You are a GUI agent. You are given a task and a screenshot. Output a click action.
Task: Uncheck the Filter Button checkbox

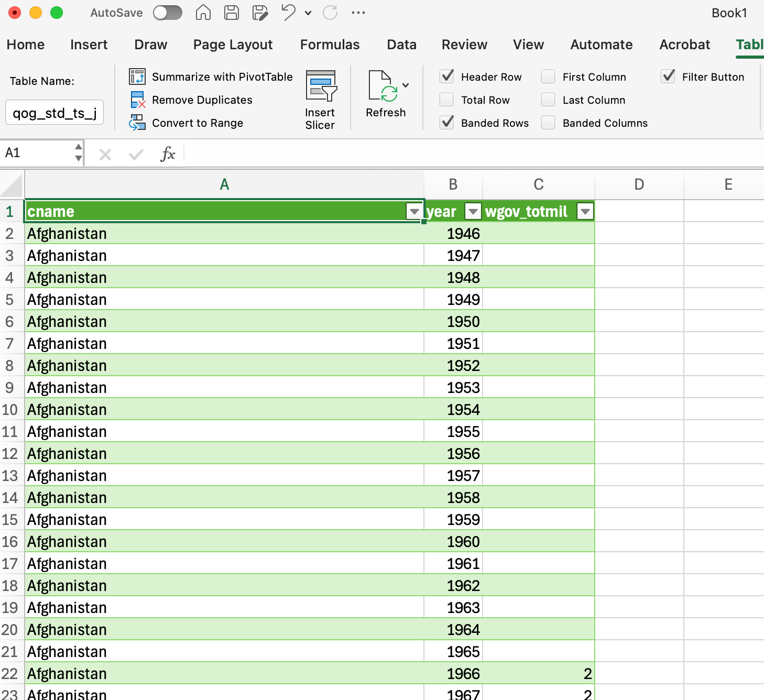(668, 76)
